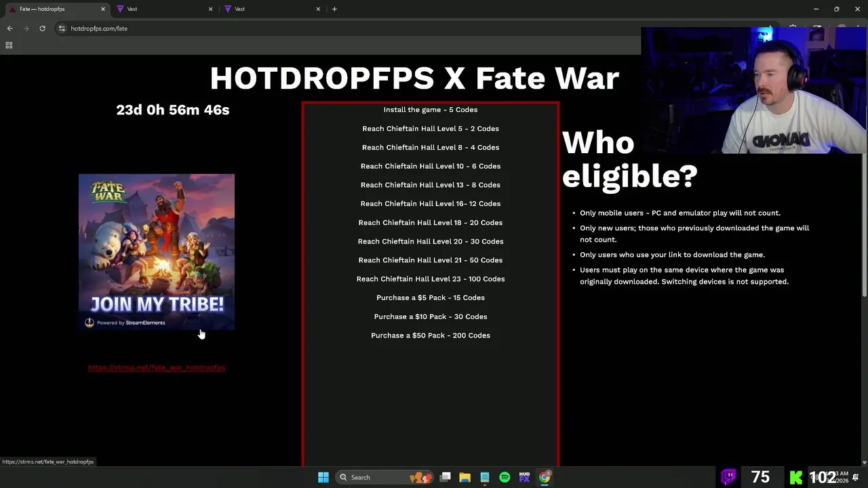This screenshot has height=488, width=868.
Task: Click the search highlight image in taskbar search
Action: (420, 477)
